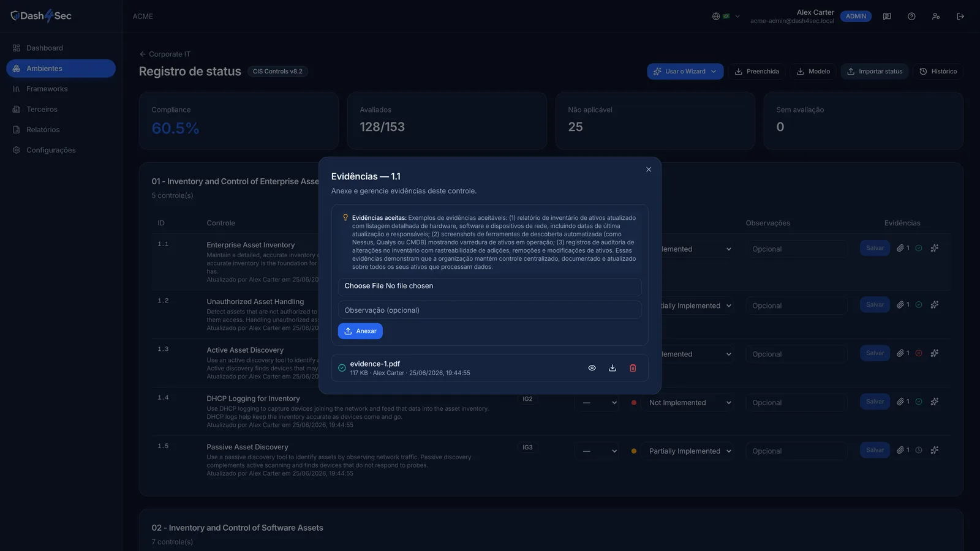Click the Observações field for control 1.4
Viewport: 980px width, 551px height.
click(x=796, y=403)
